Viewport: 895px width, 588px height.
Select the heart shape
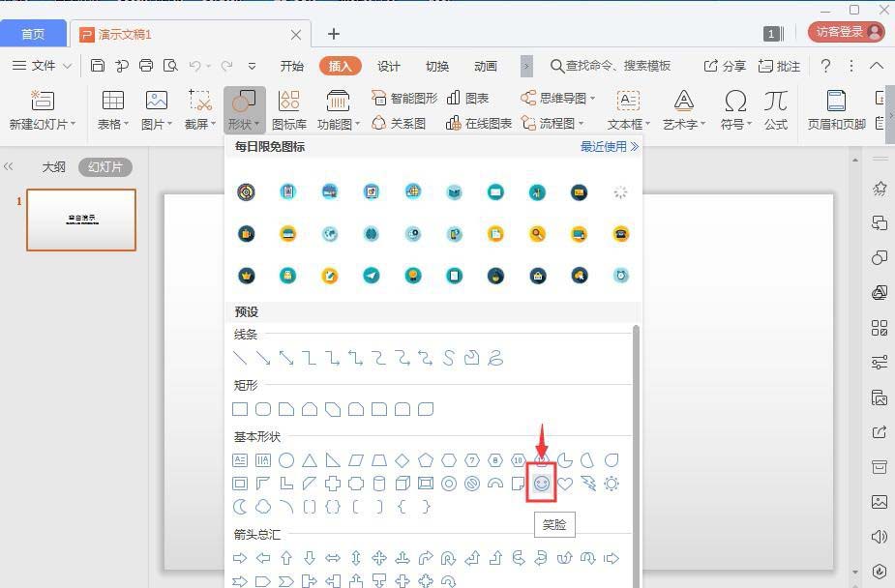tap(565, 484)
